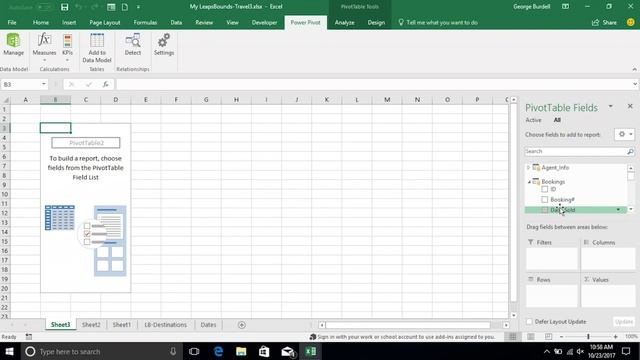Show Active fields list
The height and width of the screenshot is (360, 640).
(x=533, y=120)
